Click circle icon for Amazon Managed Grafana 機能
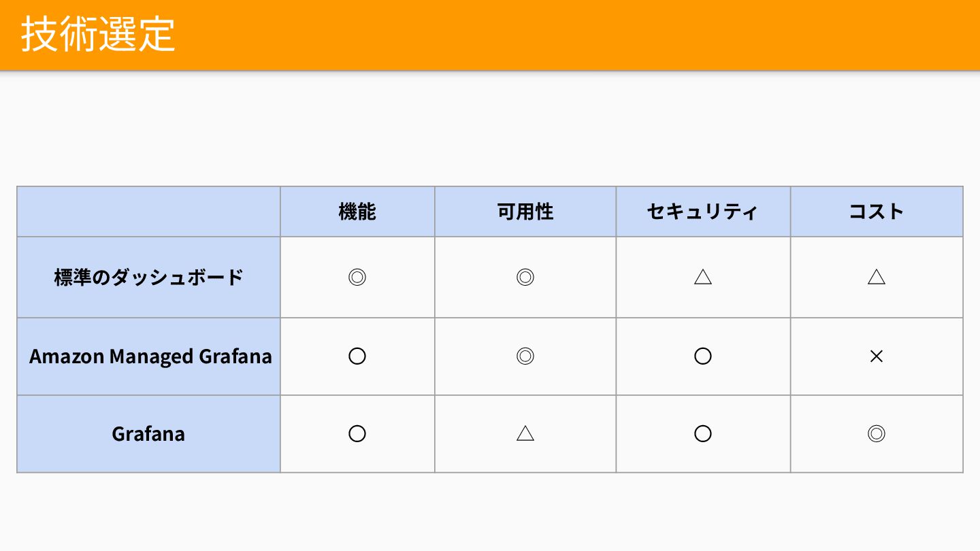 click(357, 356)
